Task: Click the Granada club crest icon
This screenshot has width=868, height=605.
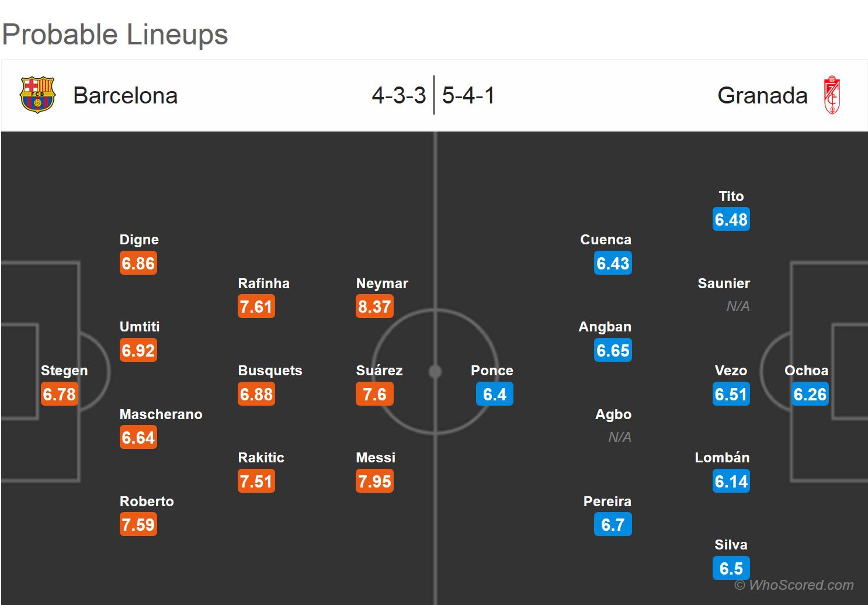Action: click(x=831, y=95)
